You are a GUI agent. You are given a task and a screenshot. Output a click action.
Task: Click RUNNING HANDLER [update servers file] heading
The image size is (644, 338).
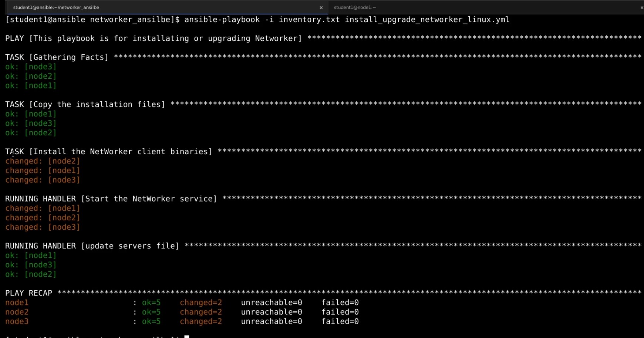pyautogui.click(x=92, y=246)
